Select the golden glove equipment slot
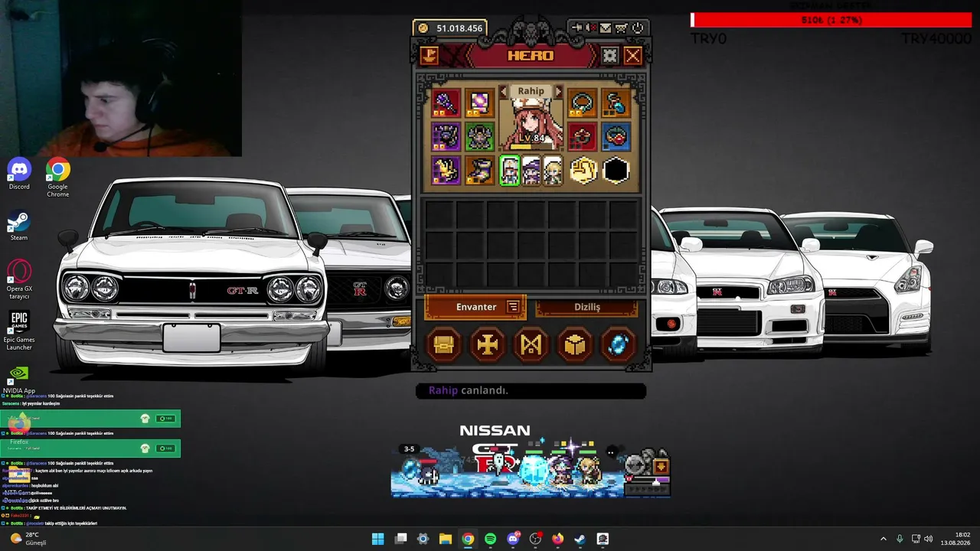 pyautogui.click(x=446, y=170)
